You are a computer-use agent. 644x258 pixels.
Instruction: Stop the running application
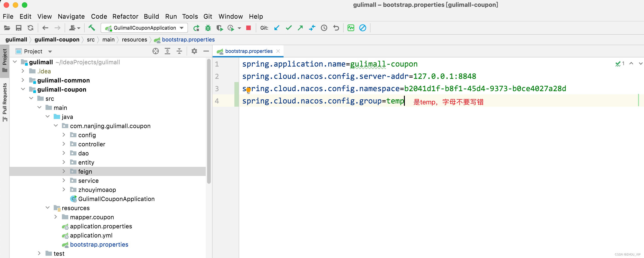248,28
